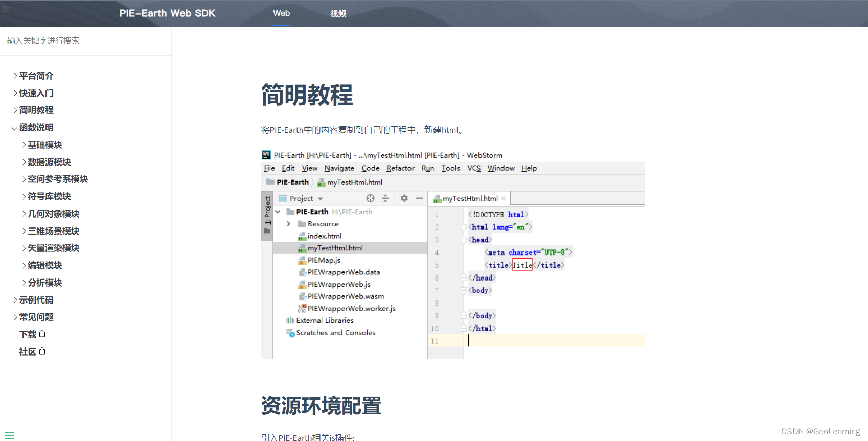The image size is (868, 441).
Task: Select the myTestHtml.html editor tab
Action: coord(469,198)
